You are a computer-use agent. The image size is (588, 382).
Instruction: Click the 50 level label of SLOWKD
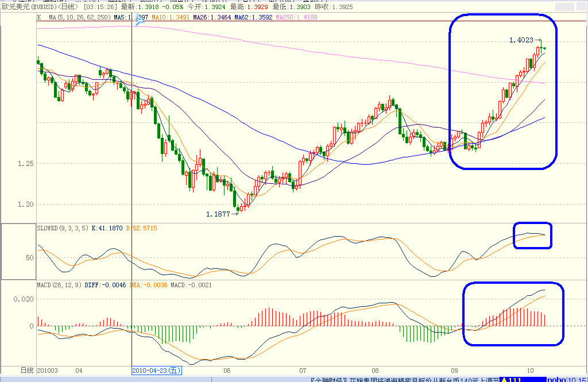30,258
